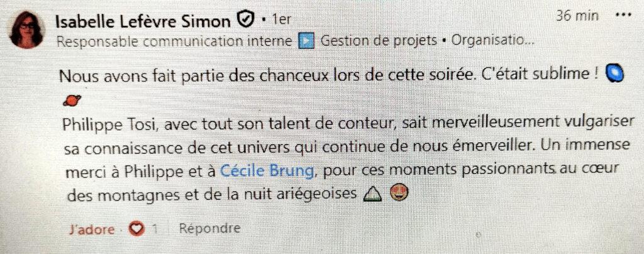Image resolution: width=644 pixels, height=254 pixels.
Task: Open the Isabelle Lefèvre Simon profile name link
Action: click(143, 21)
